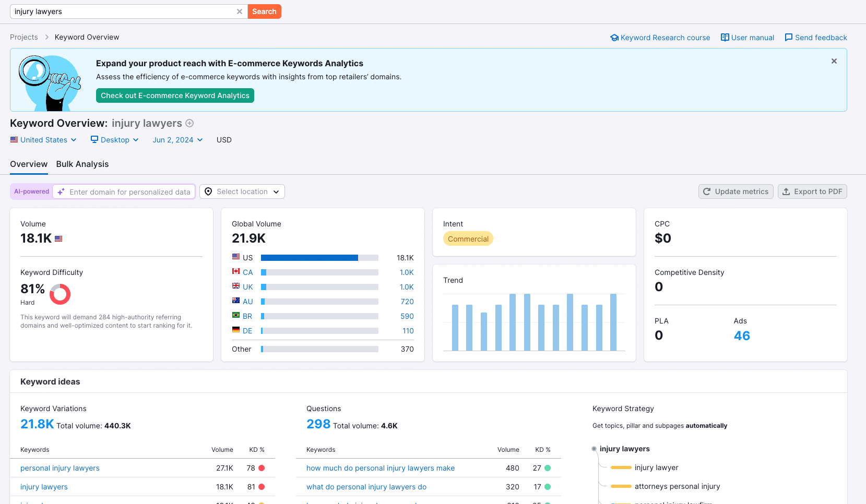
Task: Click the Brazil flag icon in Global Volume
Action: pos(236,315)
